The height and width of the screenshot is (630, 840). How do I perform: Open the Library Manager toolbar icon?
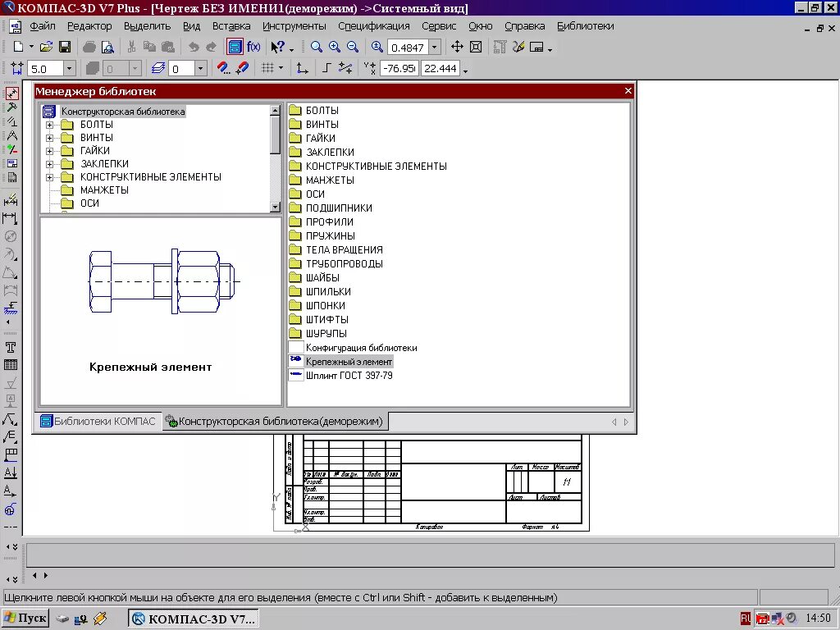click(235, 47)
